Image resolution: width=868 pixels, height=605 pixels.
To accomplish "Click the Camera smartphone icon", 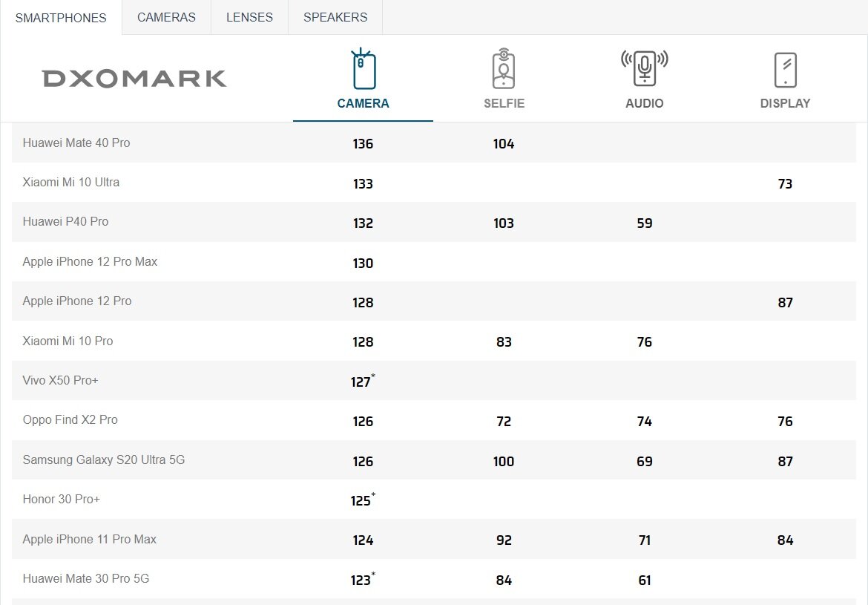I will pyautogui.click(x=363, y=69).
